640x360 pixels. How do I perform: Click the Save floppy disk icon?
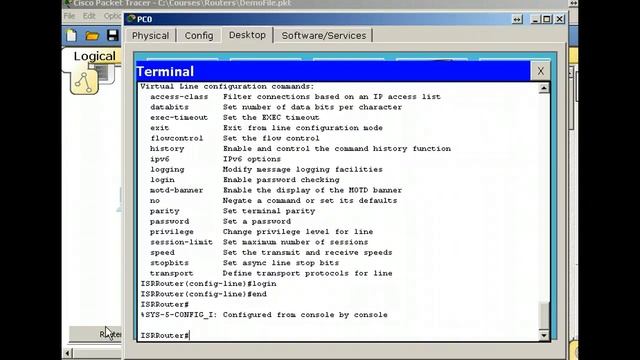(113, 36)
